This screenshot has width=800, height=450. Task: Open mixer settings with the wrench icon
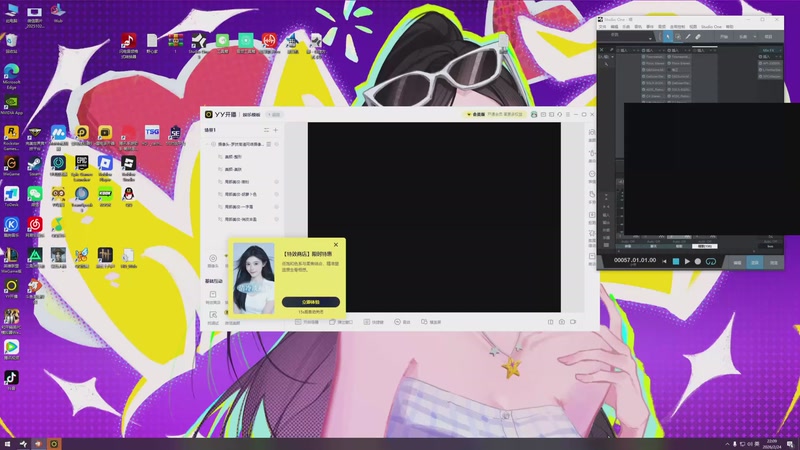(611, 50)
